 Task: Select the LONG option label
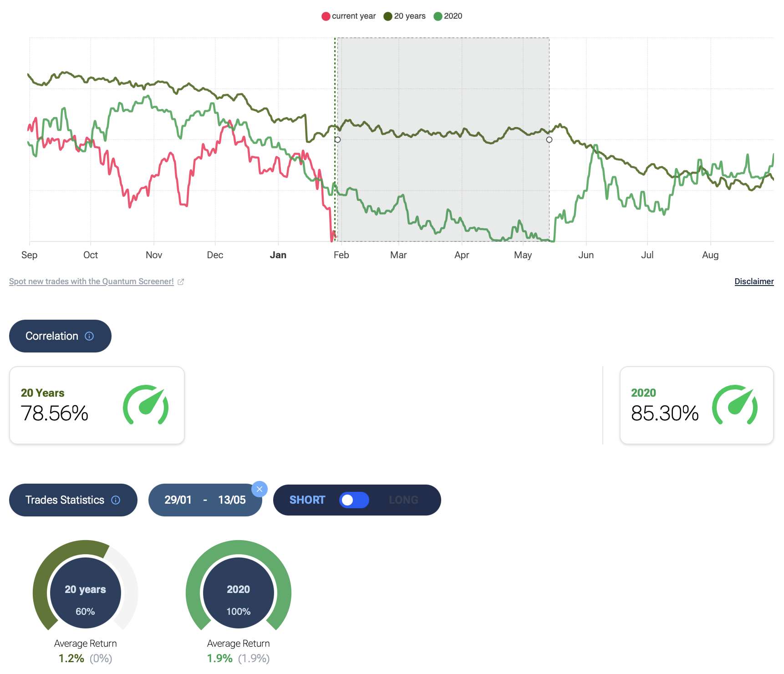tap(403, 500)
